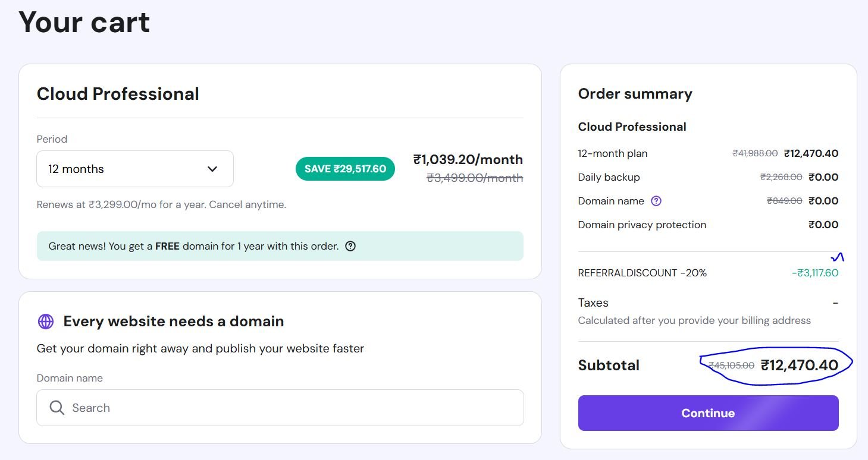
Task: Click the "Renews at ₹3,299.00/mo" notice text
Action: [x=161, y=204]
